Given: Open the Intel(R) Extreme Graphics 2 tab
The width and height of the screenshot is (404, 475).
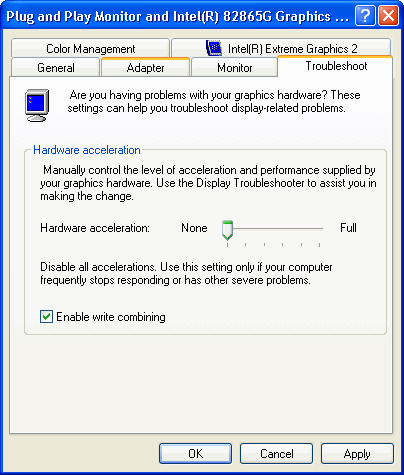Looking at the screenshot, I should pyautogui.click(x=281, y=49).
